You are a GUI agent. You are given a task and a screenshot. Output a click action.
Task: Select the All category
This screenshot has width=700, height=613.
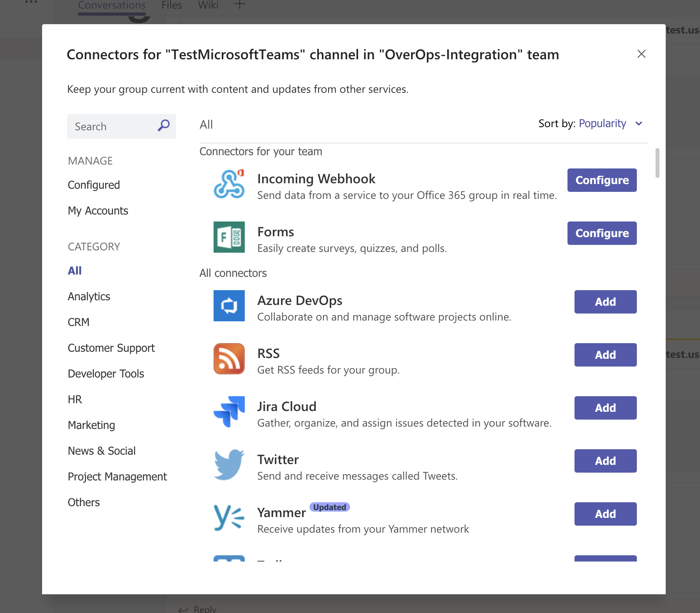[x=75, y=271]
